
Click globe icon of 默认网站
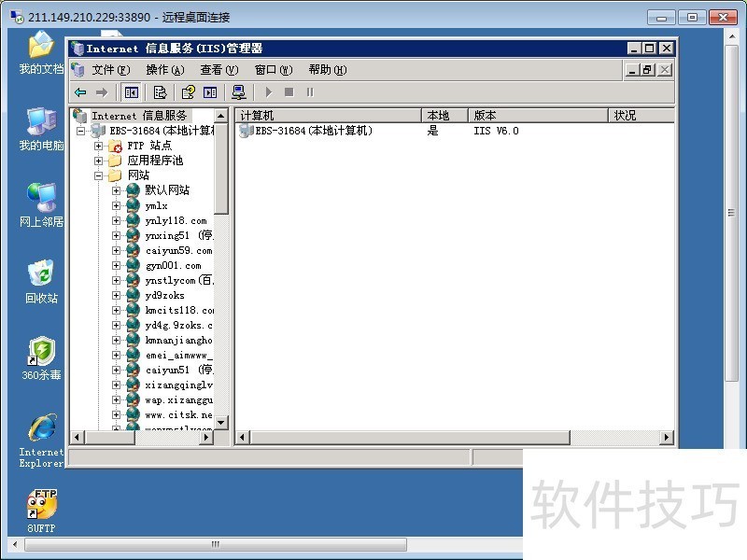tap(133, 190)
